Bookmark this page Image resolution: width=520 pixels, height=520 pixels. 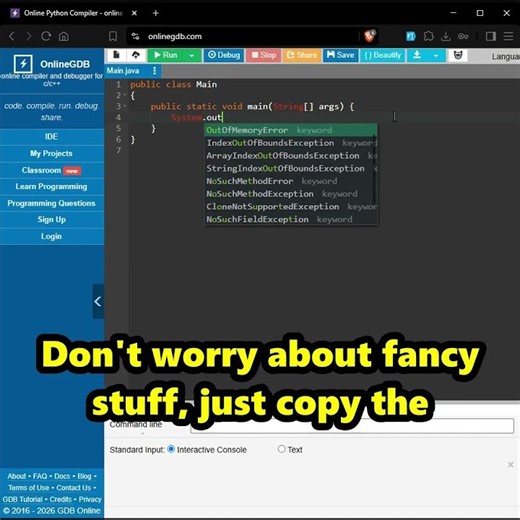[x=113, y=36]
